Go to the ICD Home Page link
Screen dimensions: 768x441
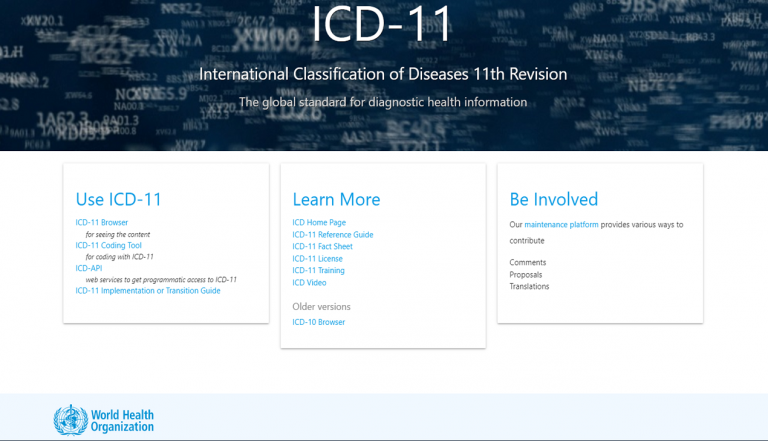(x=319, y=222)
